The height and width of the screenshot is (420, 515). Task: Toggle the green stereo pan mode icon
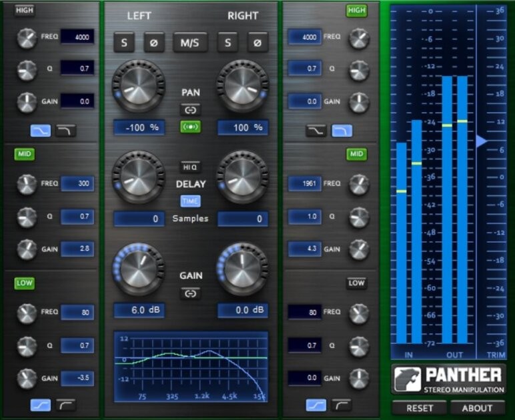pyautogui.click(x=191, y=127)
